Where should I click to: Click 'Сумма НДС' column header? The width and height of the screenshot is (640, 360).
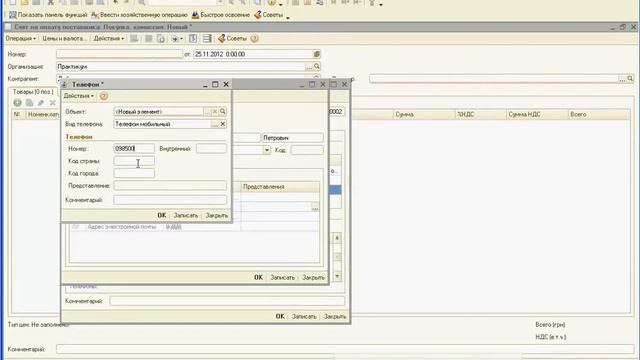537,114
